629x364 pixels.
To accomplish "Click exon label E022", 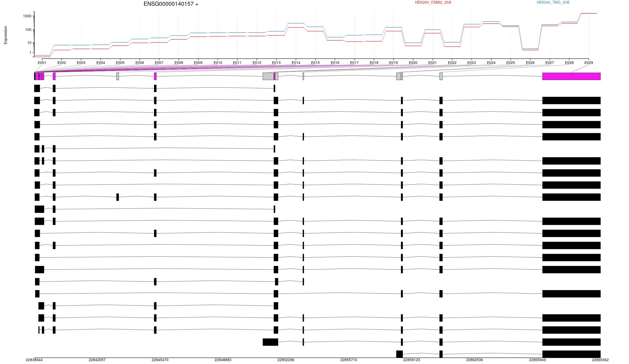I will click(x=452, y=63).
